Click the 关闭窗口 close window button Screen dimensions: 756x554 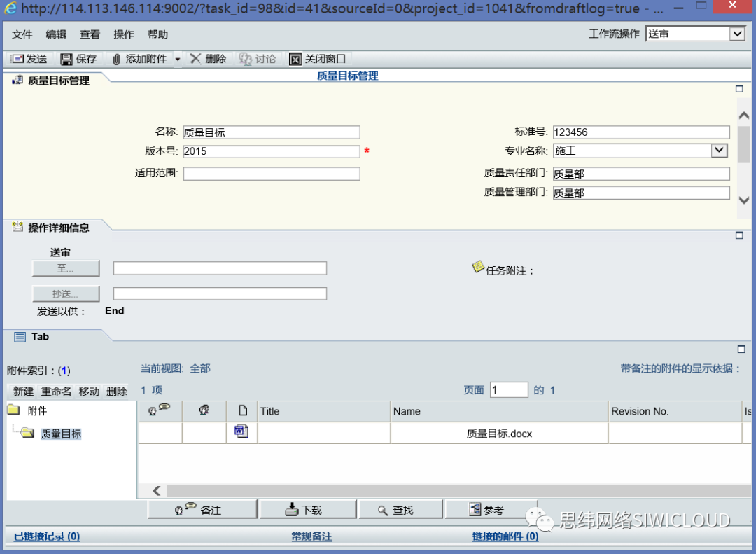point(318,59)
